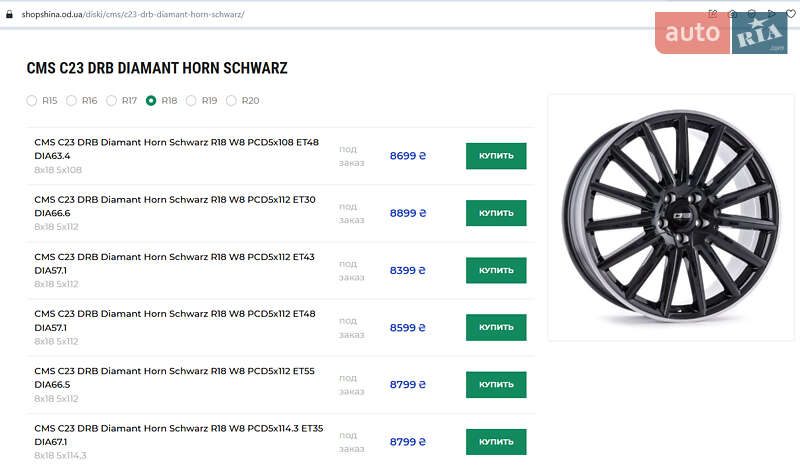Open the PCD5x112 ET55 DIA66.5 product link
Screen dimensions: 800x469
(x=174, y=378)
